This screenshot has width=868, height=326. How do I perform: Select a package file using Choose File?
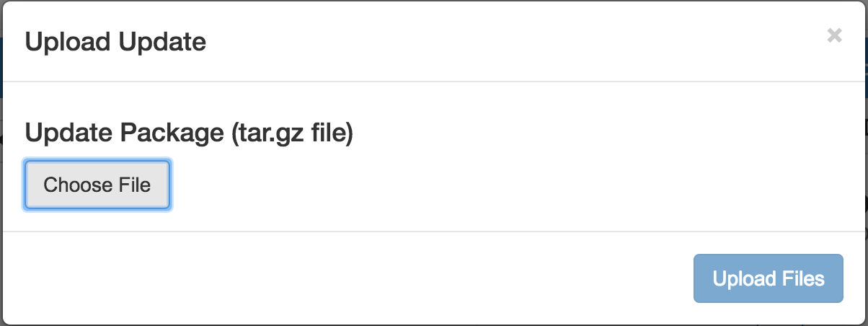coord(97,185)
